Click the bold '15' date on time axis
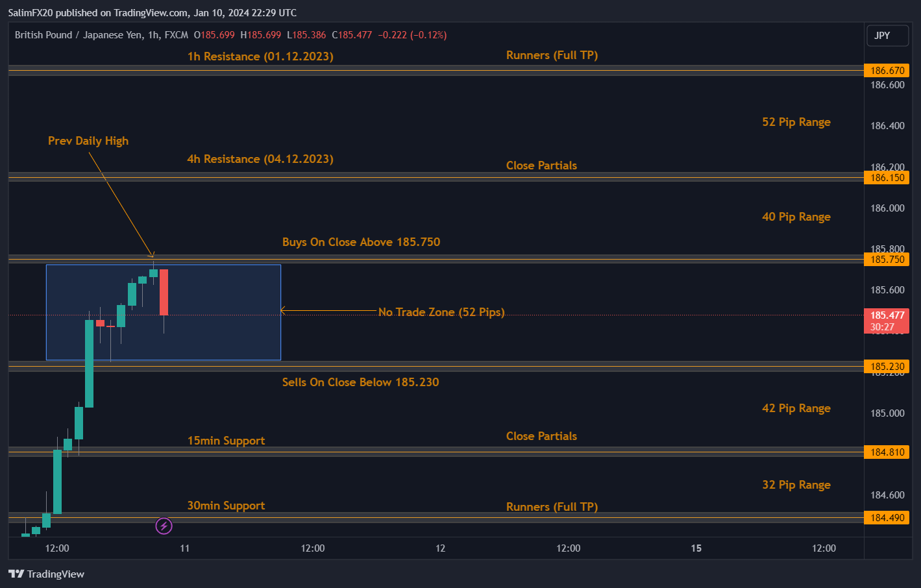The height and width of the screenshot is (588, 921). pos(696,548)
